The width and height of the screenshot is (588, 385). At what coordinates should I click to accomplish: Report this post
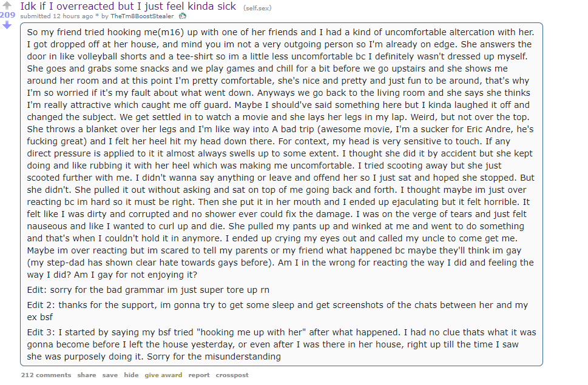click(199, 375)
